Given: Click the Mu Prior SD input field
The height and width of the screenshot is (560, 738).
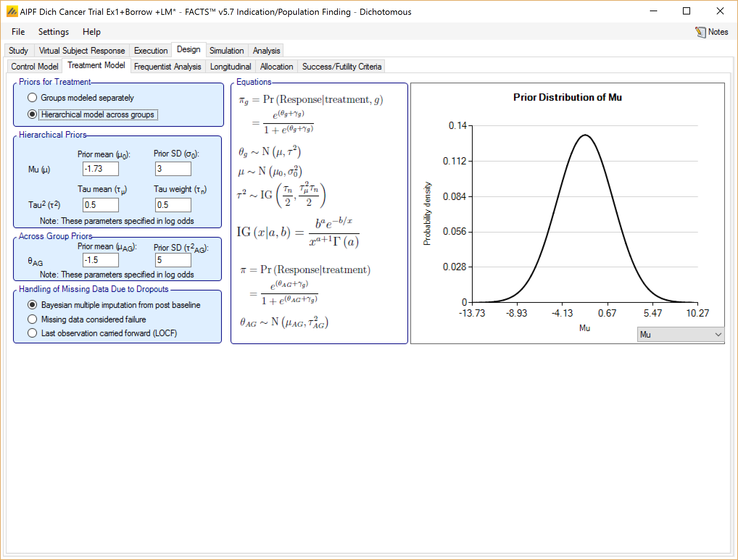Looking at the screenshot, I should pos(173,169).
